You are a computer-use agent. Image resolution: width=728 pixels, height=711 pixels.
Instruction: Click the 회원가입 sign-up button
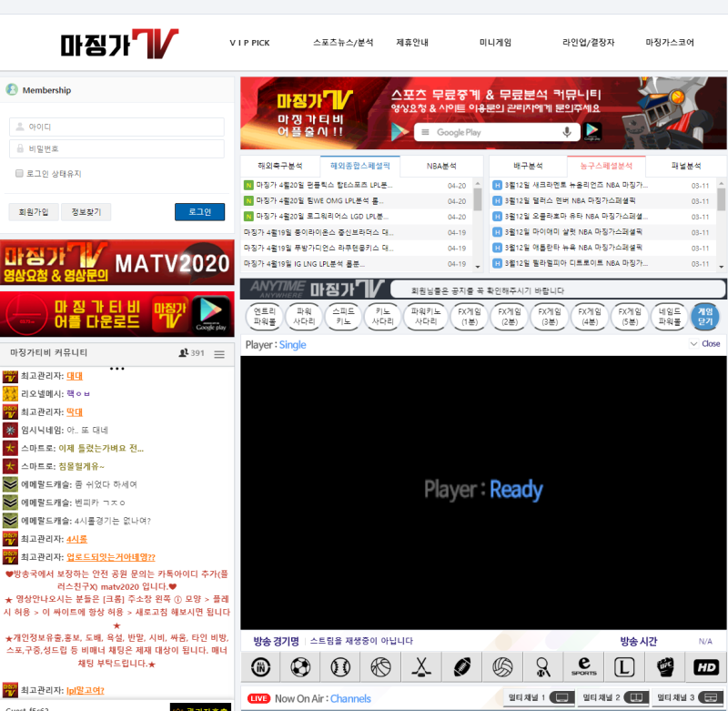tap(34, 212)
